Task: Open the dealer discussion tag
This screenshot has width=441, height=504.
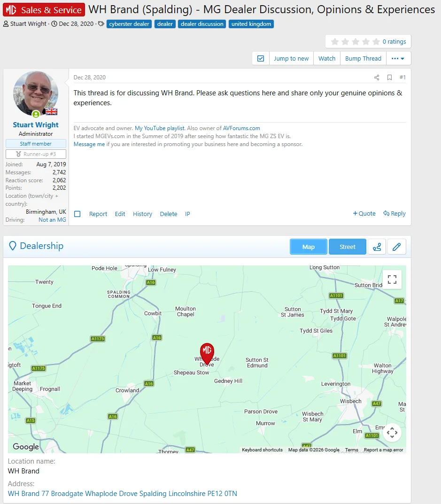Action: point(202,24)
